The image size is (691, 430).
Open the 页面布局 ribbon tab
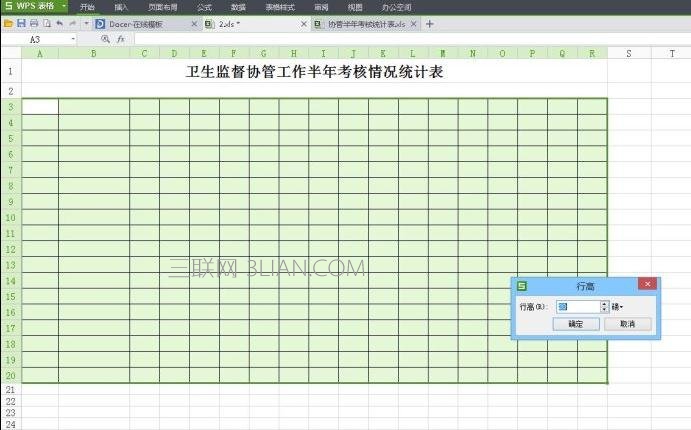click(x=163, y=7)
